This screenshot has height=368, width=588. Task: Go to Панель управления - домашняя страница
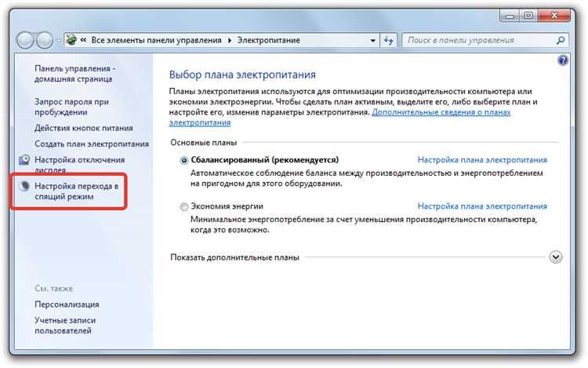(75, 74)
